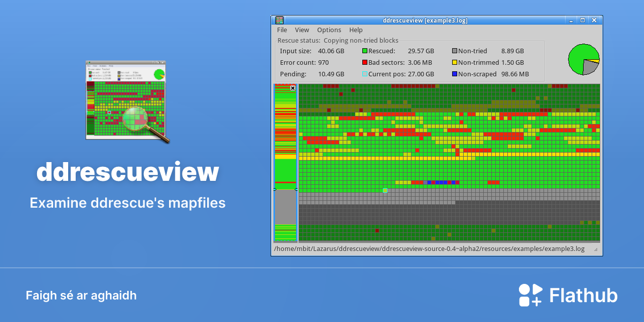644x322 pixels.
Task: Click the red Bad sectors color swatch
Action: 365,63
